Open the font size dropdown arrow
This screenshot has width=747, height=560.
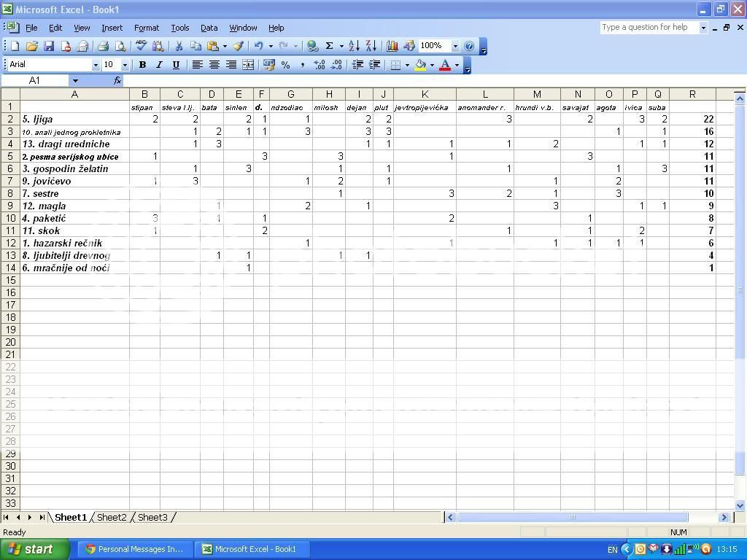[x=124, y=65]
